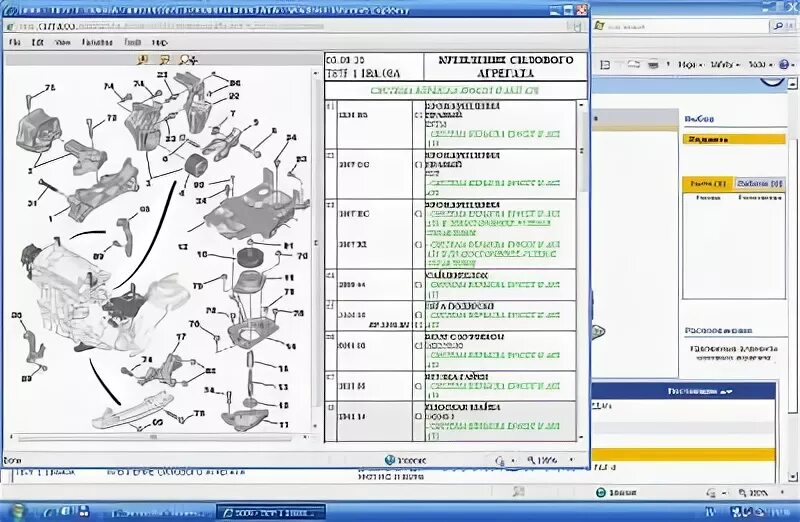The height and width of the screenshot is (522, 800).
Task: Click the Windows Start button
Action: (x=18, y=512)
